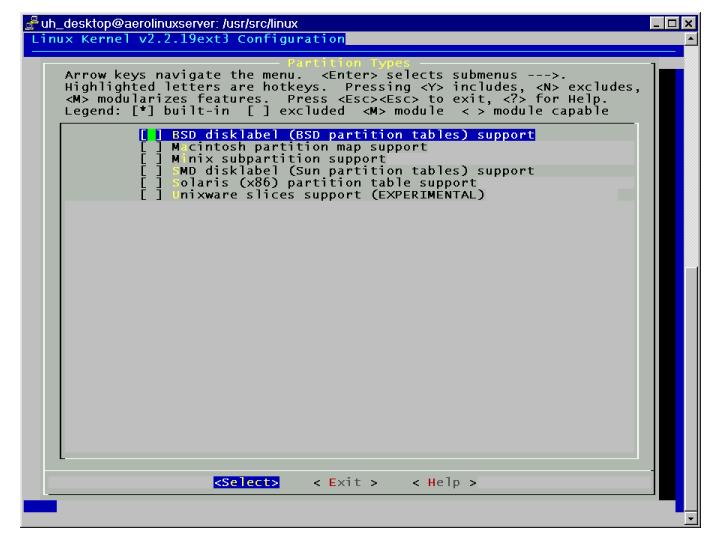Toggle Unixware slices support checkbox
The width and height of the screenshot is (720, 540).
[x=151, y=195]
